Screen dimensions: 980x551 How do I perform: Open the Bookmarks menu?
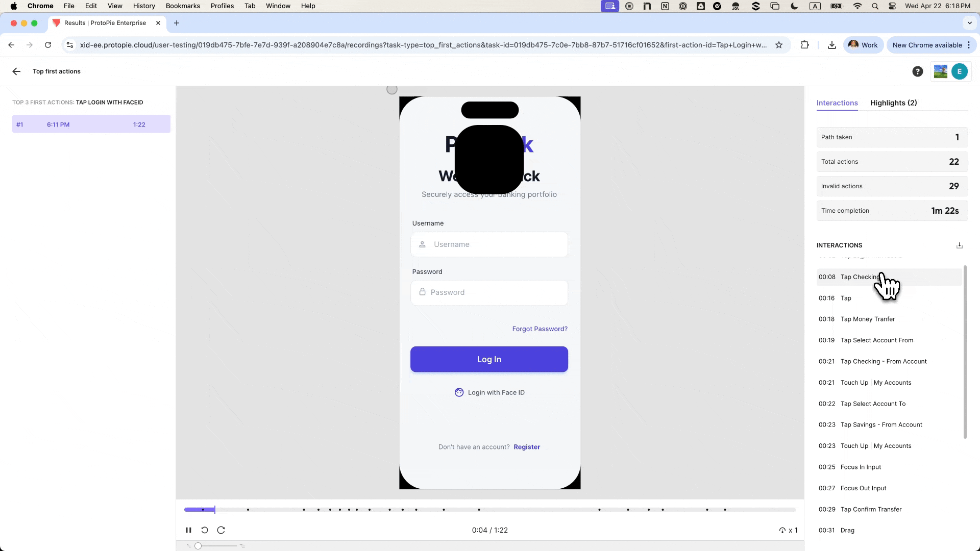[x=183, y=6]
